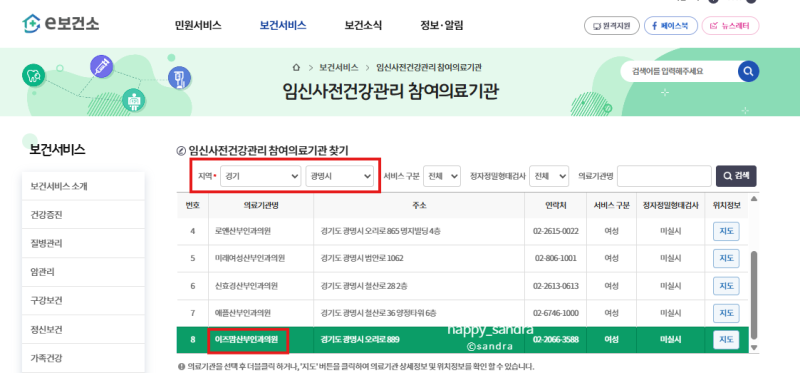Click address 경기도 광명시 범안로 1062

tap(362, 258)
